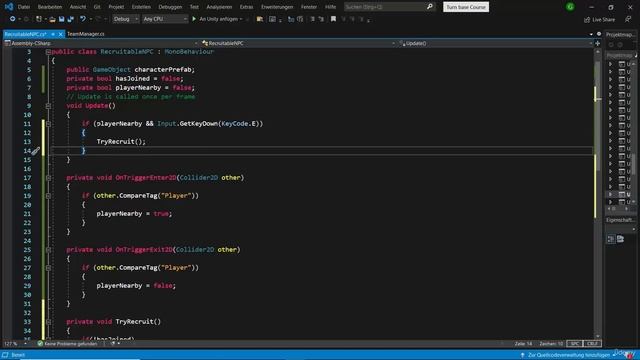Click the Save All icon

[x=71, y=19]
